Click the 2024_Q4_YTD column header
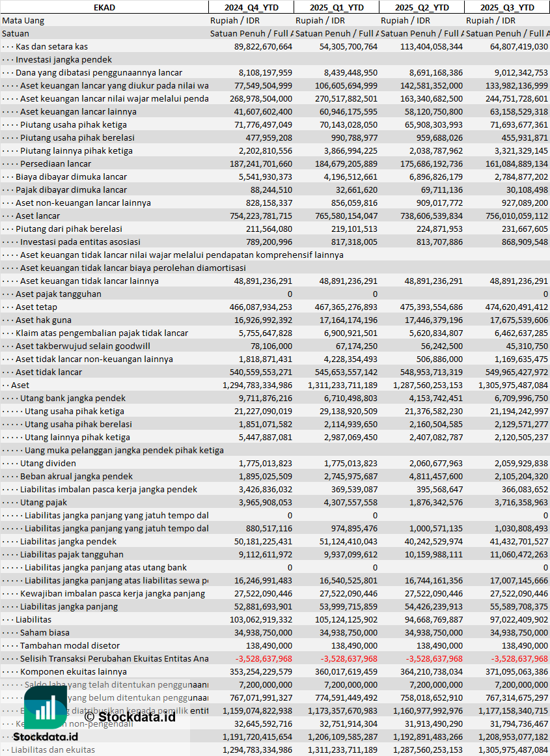Image resolution: width=550 pixels, height=756 pixels. tap(251, 7)
